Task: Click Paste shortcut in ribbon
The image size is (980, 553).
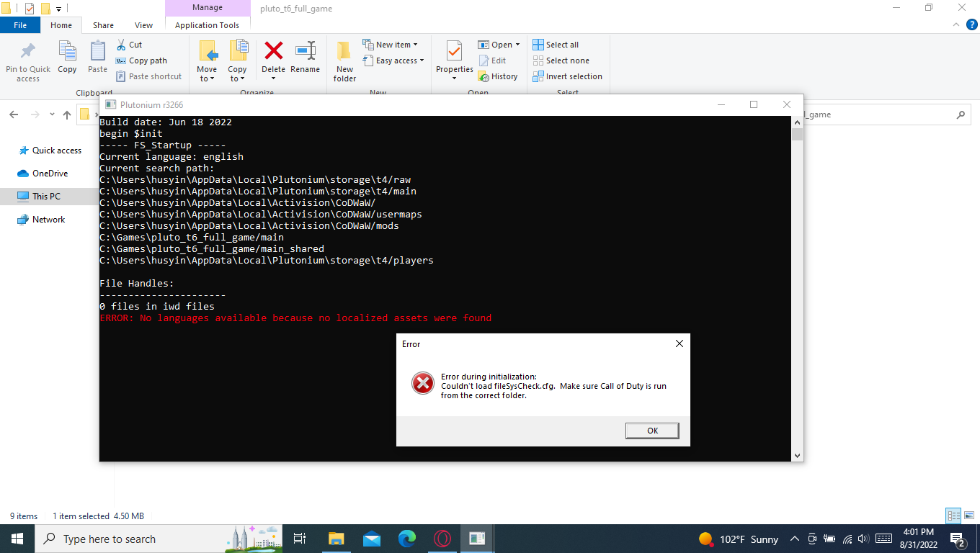Action: pyautogui.click(x=148, y=76)
